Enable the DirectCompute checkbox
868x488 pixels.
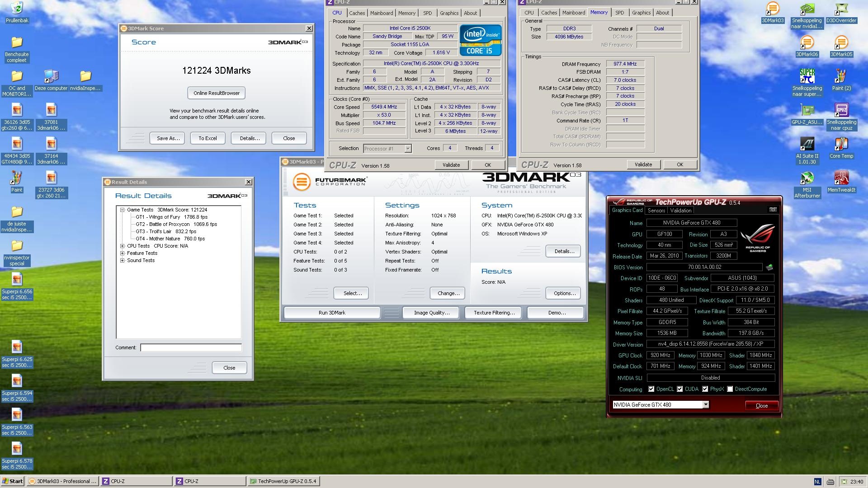(730, 389)
